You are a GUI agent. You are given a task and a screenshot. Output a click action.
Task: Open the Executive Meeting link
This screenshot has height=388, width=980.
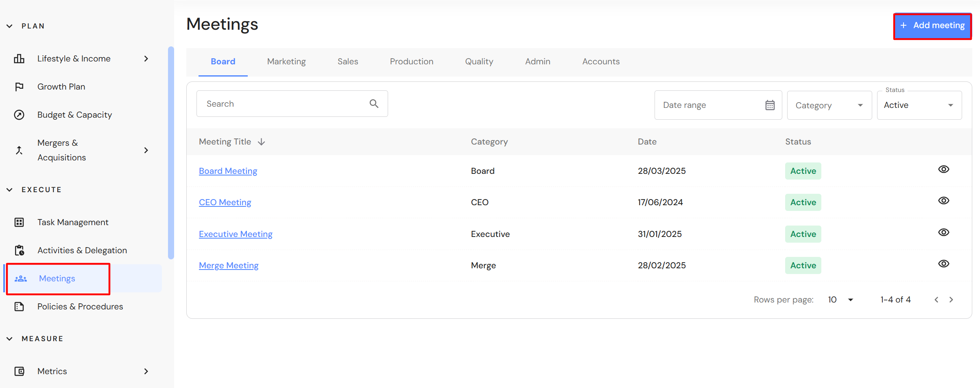pos(236,234)
